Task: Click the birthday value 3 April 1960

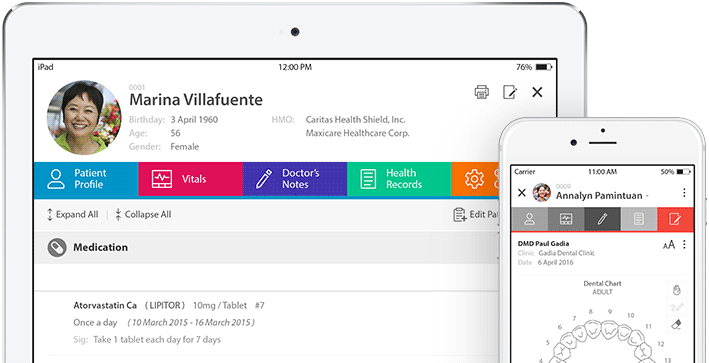Action: pyautogui.click(x=194, y=120)
